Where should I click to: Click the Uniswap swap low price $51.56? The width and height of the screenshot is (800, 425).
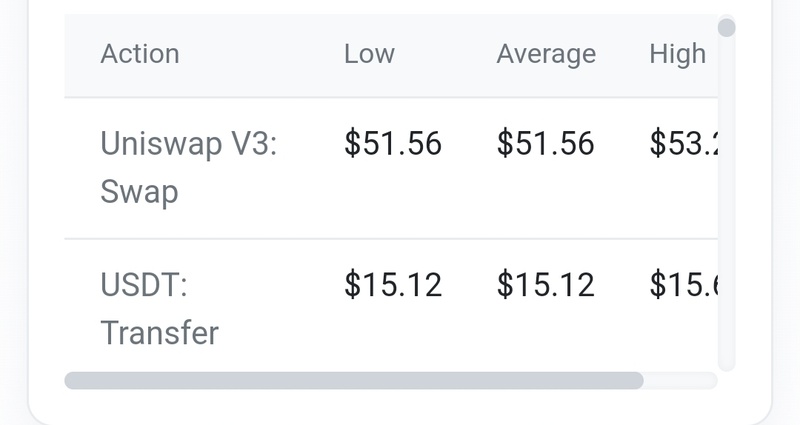point(393,143)
